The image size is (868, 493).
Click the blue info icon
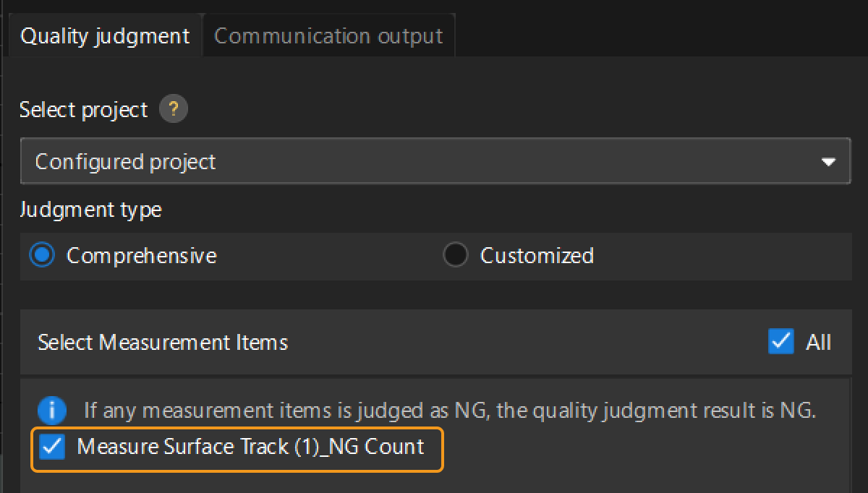52,411
